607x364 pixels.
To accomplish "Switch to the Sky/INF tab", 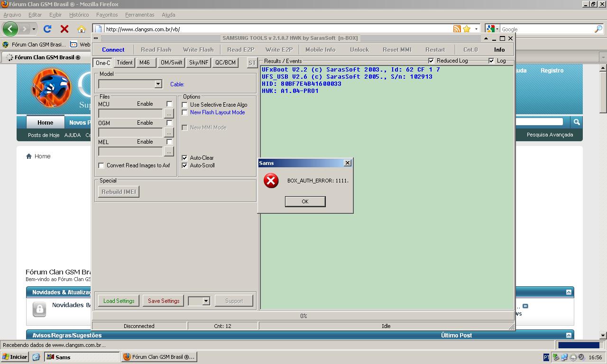I will [x=199, y=63].
